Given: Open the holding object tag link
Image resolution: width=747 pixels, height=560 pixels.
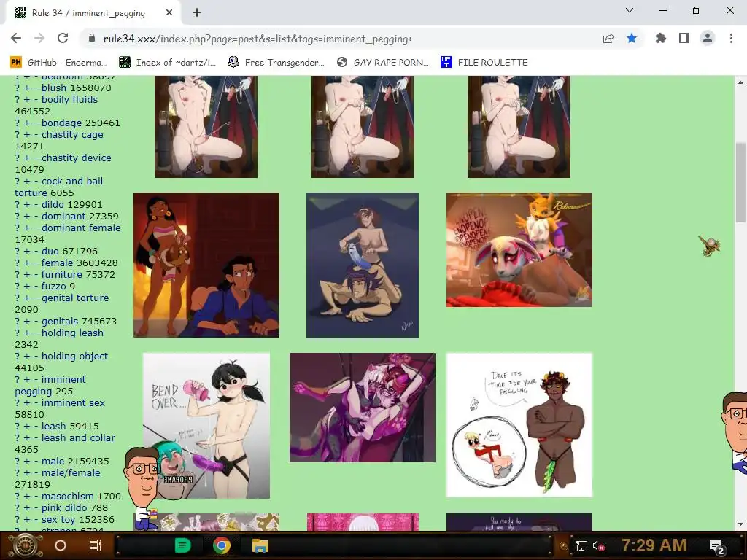Looking at the screenshot, I should tap(75, 356).
